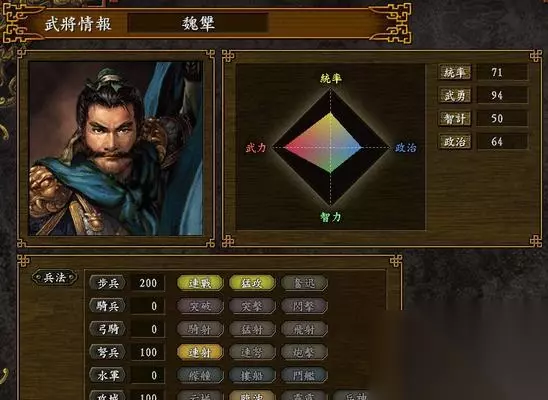
Task: Click the colored ability diamond chart
Action: 331,147
